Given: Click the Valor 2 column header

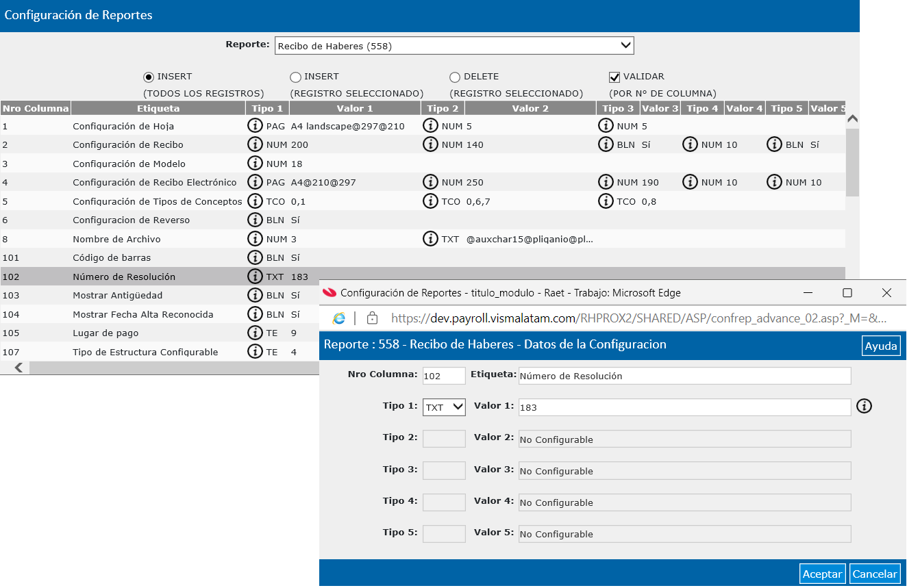Looking at the screenshot, I should pos(530,108).
